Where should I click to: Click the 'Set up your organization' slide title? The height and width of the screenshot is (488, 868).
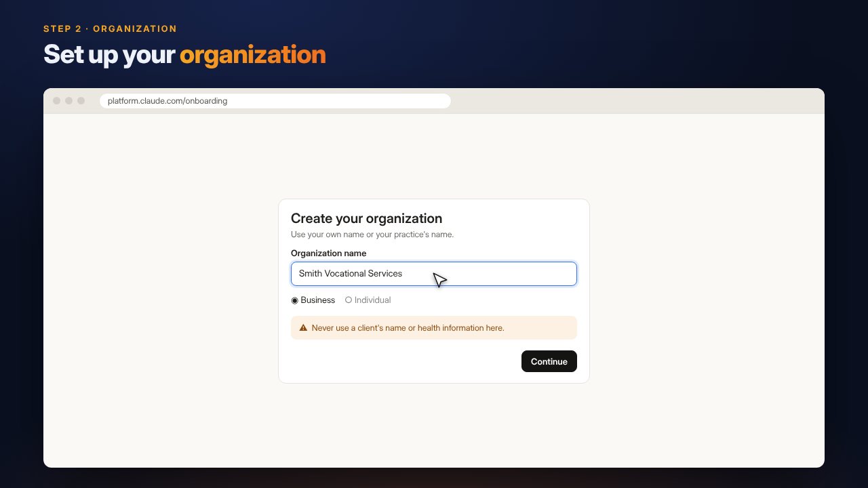[184, 55]
